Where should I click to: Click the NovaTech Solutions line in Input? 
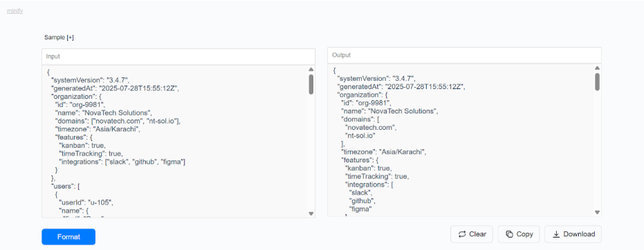click(x=104, y=113)
